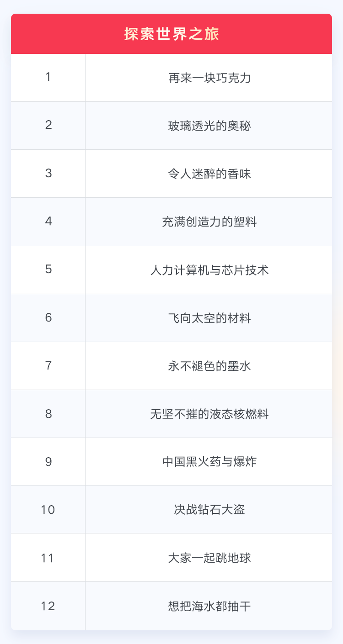Open 决战钻石大盗 entry
This screenshot has width=343, height=644.
coord(209,510)
